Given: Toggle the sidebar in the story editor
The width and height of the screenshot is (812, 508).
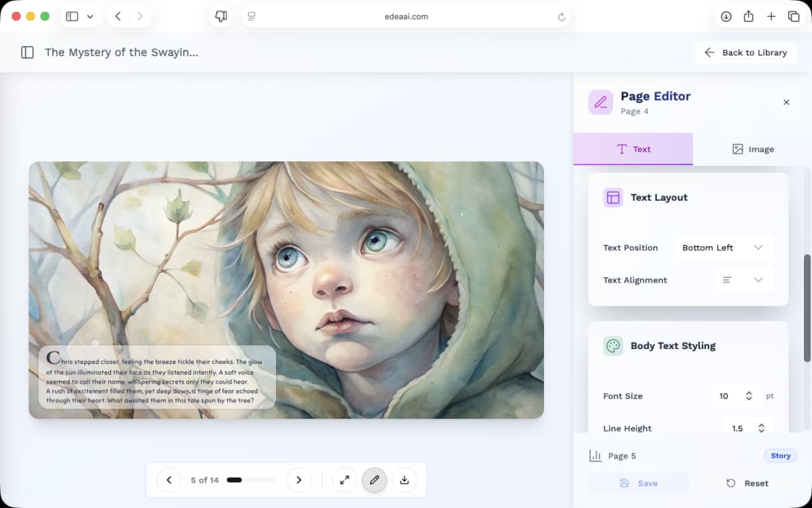Looking at the screenshot, I should tap(27, 52).
